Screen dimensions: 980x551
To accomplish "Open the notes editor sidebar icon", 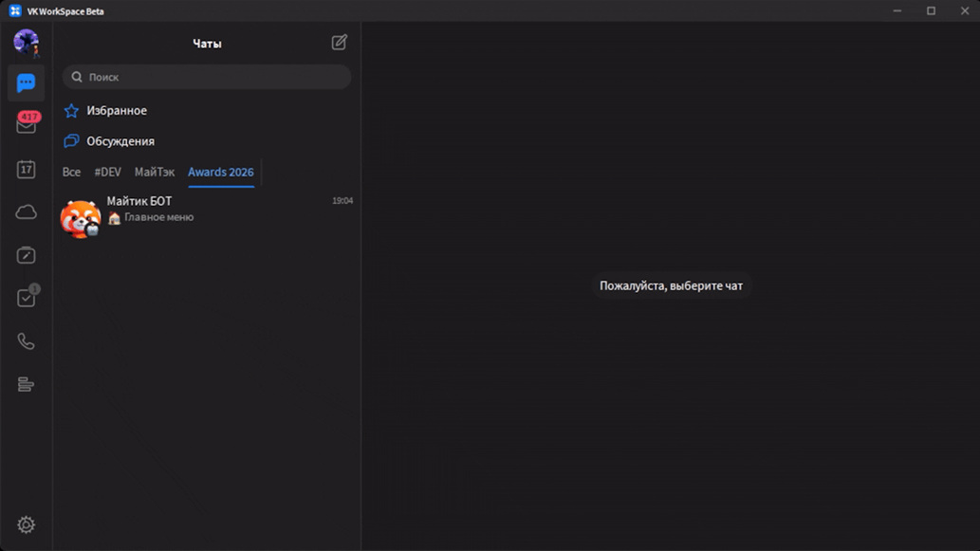I will click(26, 255).
